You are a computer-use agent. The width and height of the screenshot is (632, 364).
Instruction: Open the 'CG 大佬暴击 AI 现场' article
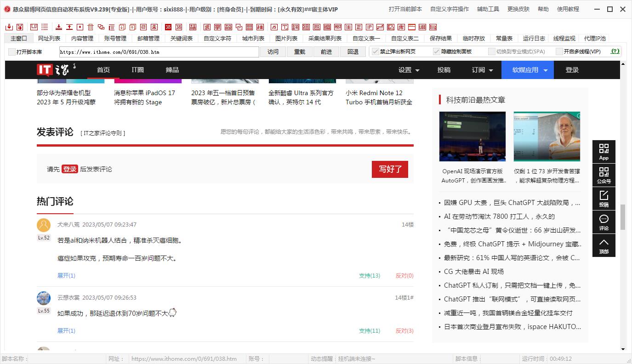click(x=474, y=272)
